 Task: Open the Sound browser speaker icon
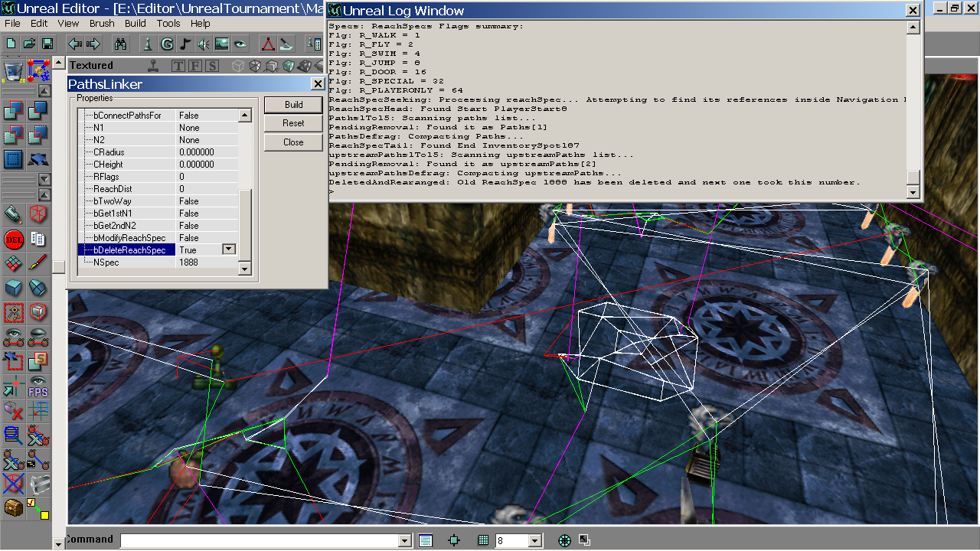pyautogui.click(x=204, y=44)
